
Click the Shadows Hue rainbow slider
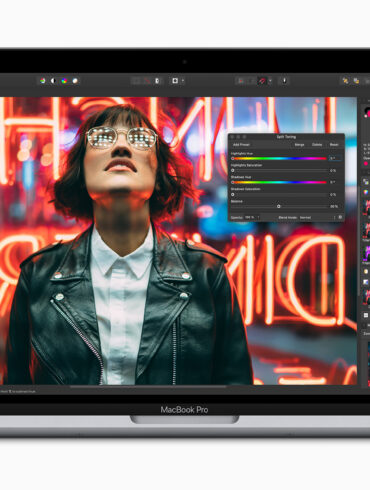[279, 182]
